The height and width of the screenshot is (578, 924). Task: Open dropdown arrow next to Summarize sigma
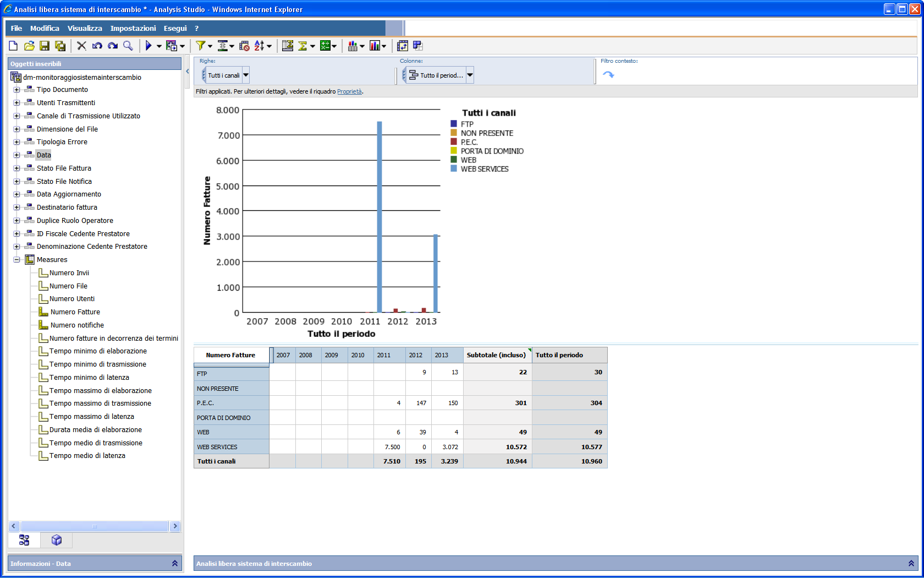pyautogui.click(x=312, y=46)
